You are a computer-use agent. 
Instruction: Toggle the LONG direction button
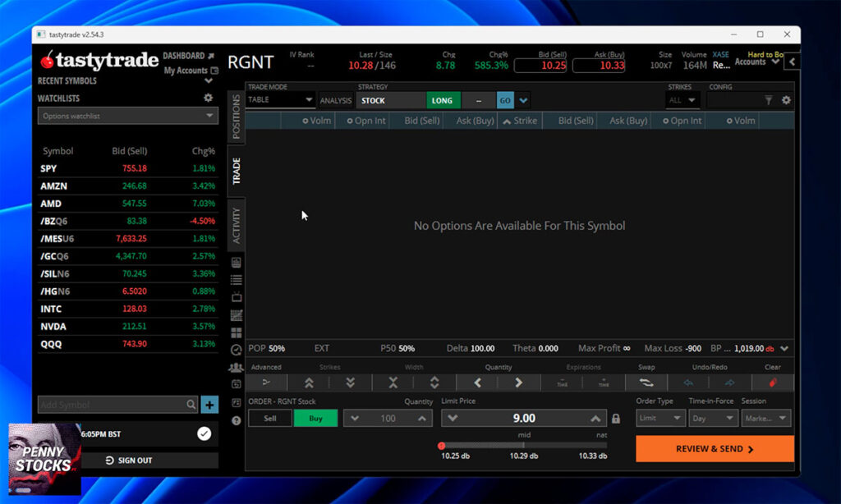[x=442, y=100]
